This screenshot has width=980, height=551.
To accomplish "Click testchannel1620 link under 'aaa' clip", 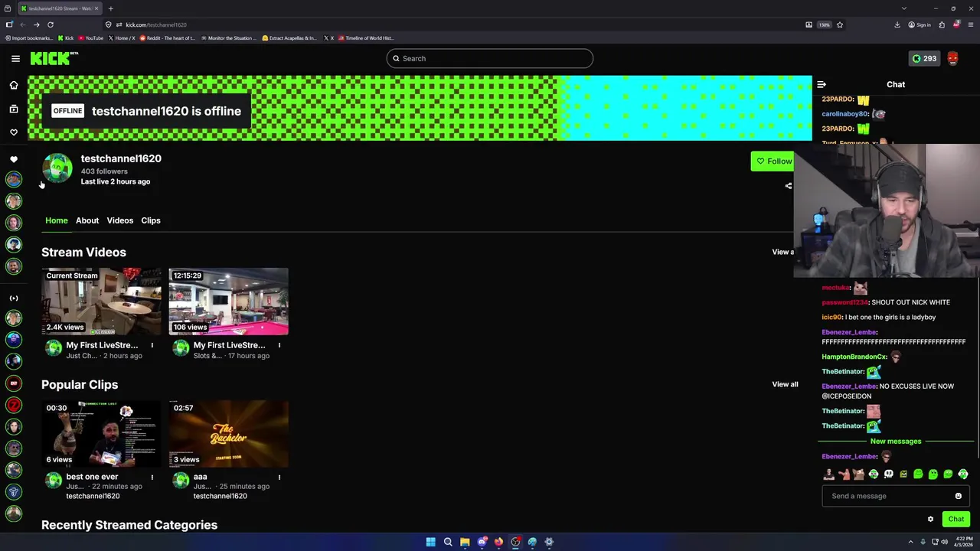I will tap(220, 496).
